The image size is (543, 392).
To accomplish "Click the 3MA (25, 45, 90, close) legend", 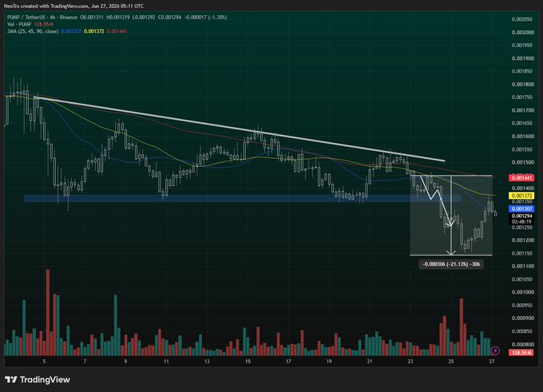I will point(33,31).
